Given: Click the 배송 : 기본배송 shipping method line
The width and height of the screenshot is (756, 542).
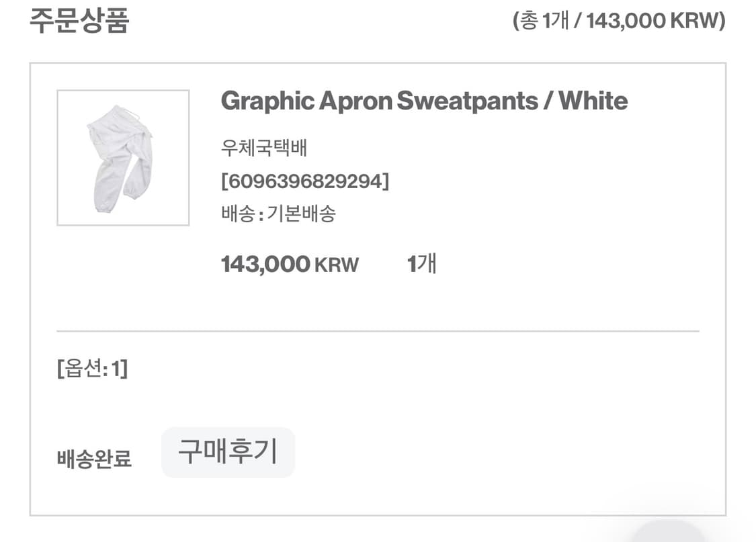Looking at the screenshot, I should (278, 214).
